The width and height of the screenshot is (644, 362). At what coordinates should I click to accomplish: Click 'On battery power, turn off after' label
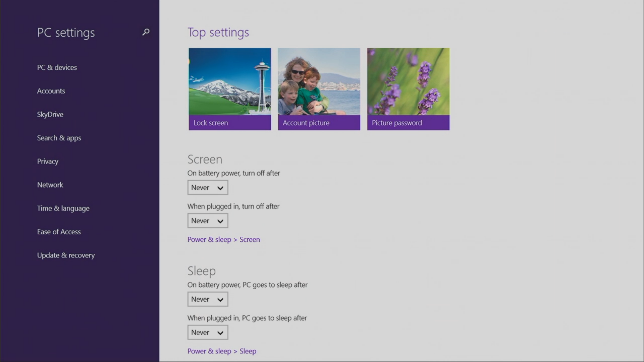[233, 173]
